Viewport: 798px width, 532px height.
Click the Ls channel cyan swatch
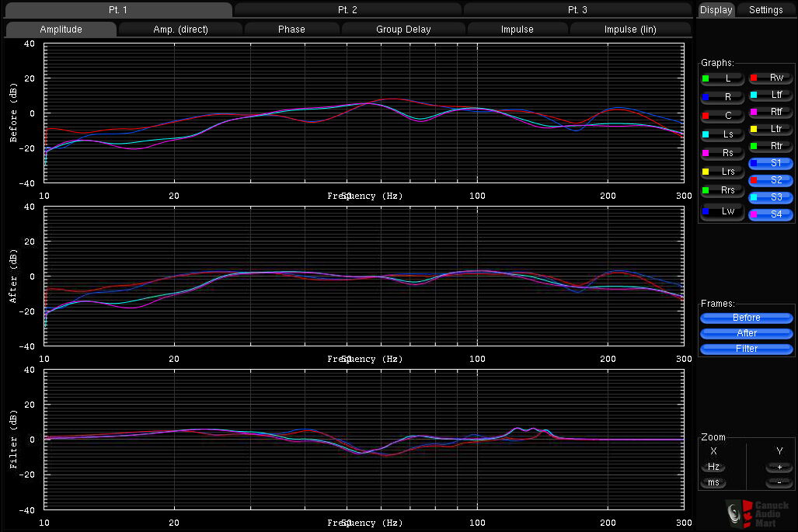click(x=706, y=134)
